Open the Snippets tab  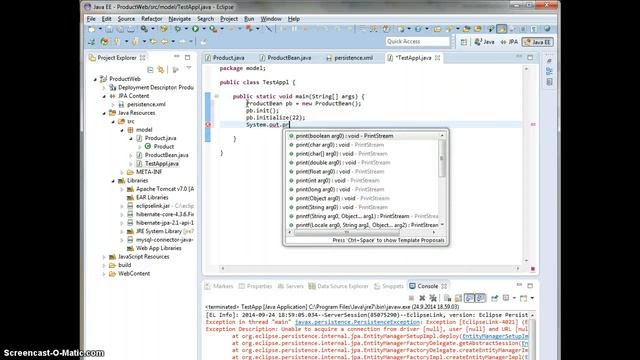(389, 286)
